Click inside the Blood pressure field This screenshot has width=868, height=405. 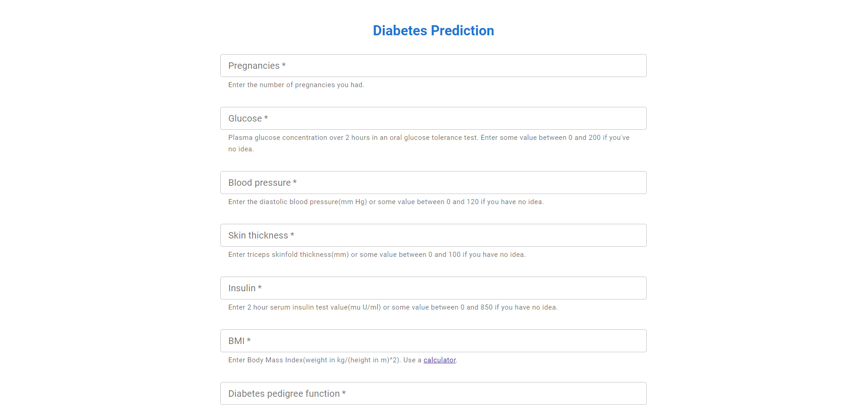click(x=433, y=183)
